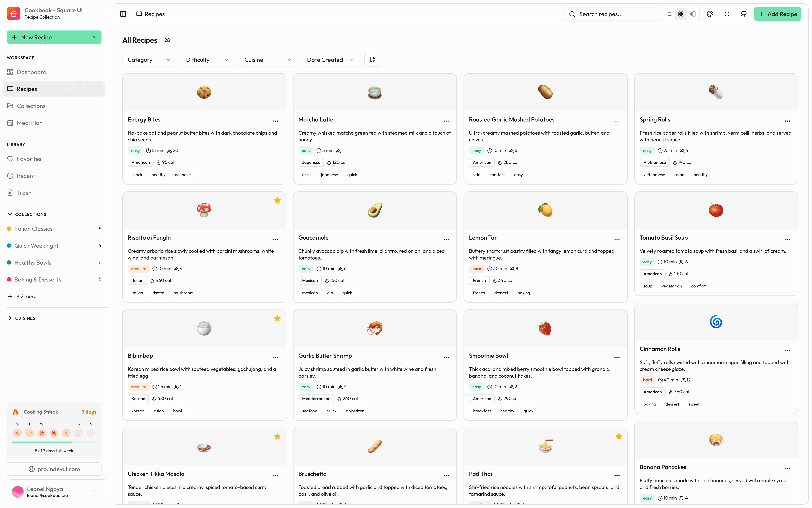Switch to list view layout
This screenshot has width=812, height=508.
point(669,14)
